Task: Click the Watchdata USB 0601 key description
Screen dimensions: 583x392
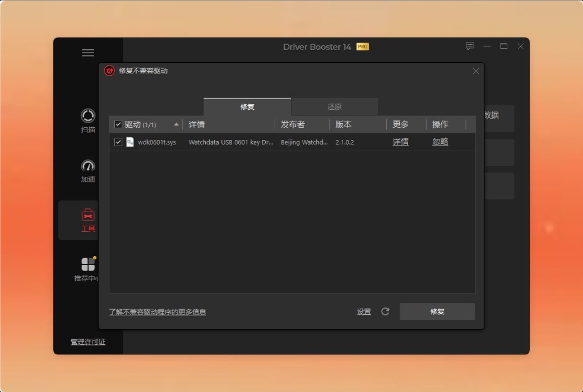Action: pos(231,142)
